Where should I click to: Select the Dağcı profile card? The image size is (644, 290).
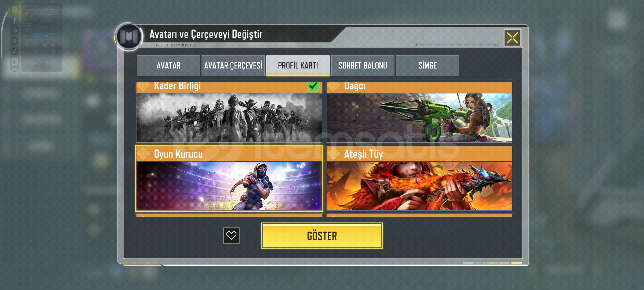(x=419, y=112)
